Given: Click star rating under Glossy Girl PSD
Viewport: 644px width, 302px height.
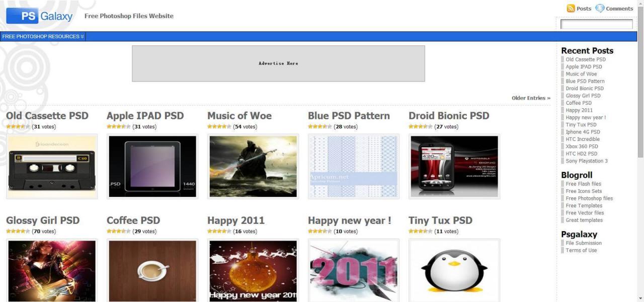Looking at the screenshot, I should [18, 232].
